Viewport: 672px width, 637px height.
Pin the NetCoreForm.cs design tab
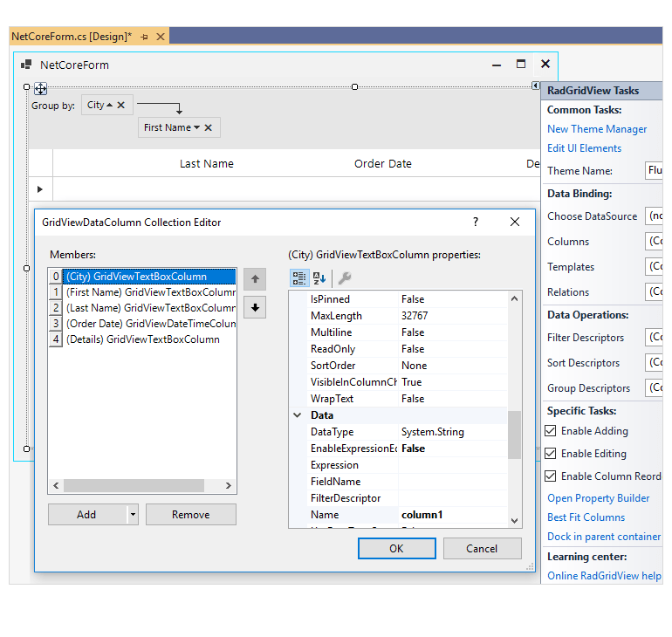click(x=144, y=37)
